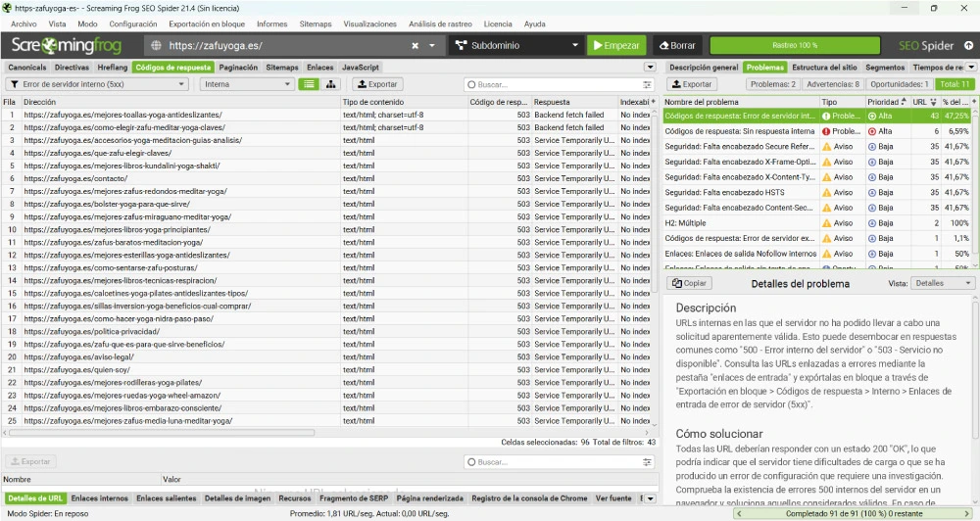Image resolution: width=980 pixels, height=521 pixels.
Task: Click Baja priority icon in Secure Refer row
Action: [872, 147]
